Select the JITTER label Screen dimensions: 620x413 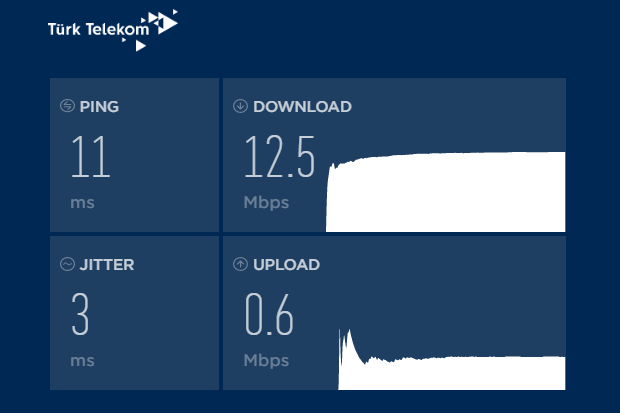[107, 265]
